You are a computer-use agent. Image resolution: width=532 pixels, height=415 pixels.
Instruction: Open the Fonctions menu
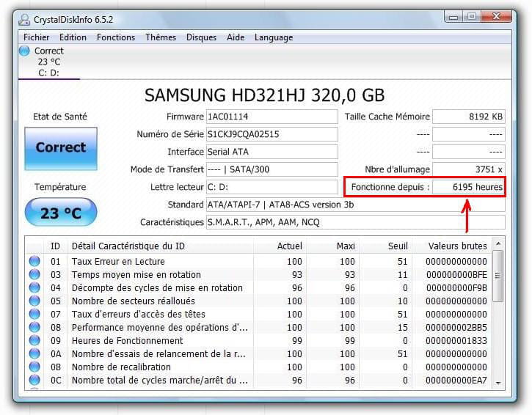pos(116,37)
